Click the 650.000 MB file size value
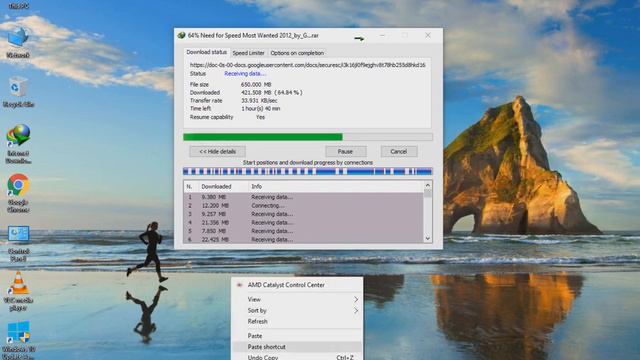 [x=256, y=84]
